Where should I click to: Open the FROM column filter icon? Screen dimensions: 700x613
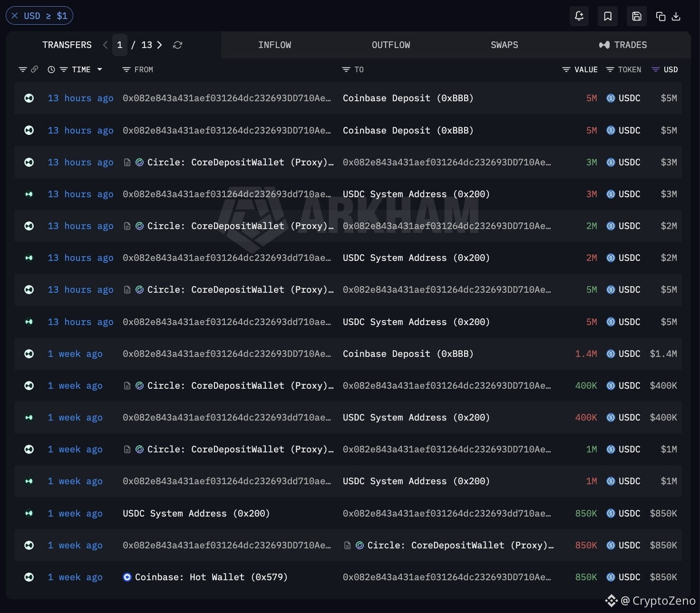(x=126, y=69)
